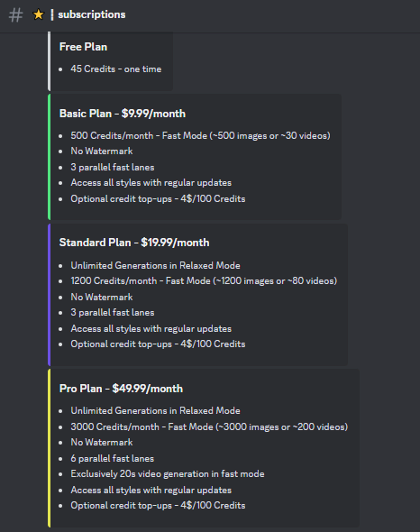
Task: Click the 45 Credits one time bullet
Action: [x=116, y=69]
